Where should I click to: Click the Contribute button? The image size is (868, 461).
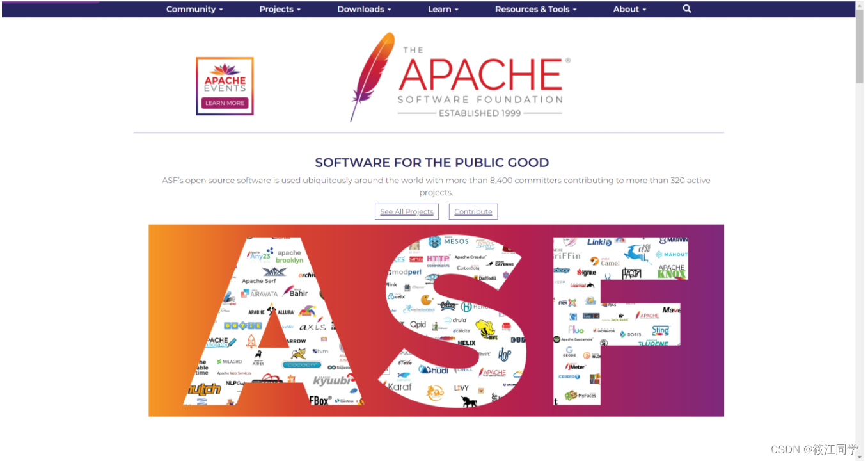[x=473, y=211]
